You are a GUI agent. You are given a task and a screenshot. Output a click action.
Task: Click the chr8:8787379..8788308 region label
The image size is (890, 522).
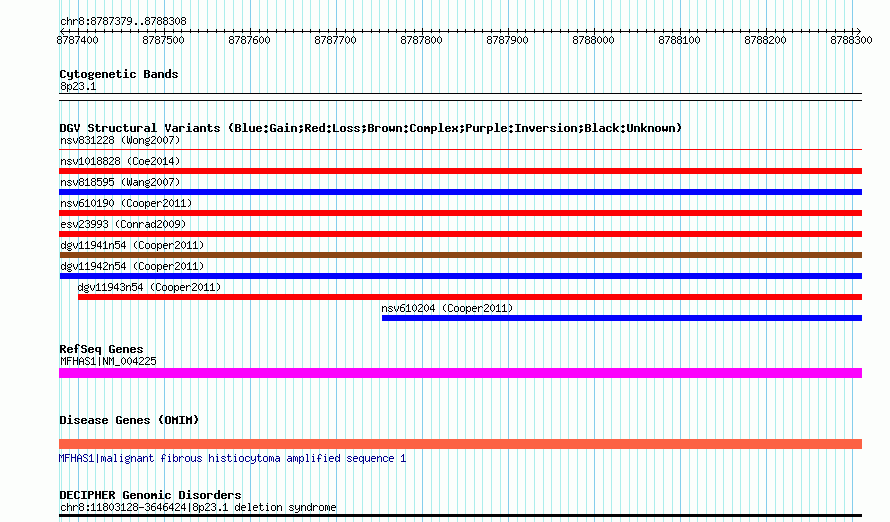(123, 22)
